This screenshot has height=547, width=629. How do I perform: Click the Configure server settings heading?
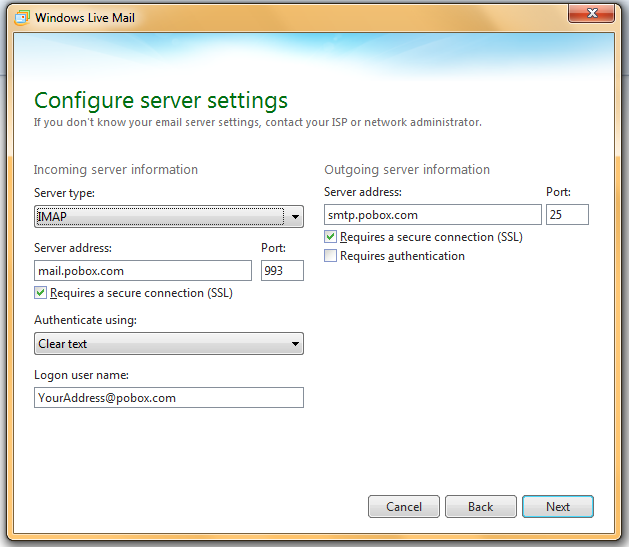pyautogui.click(x=161, y=100)
